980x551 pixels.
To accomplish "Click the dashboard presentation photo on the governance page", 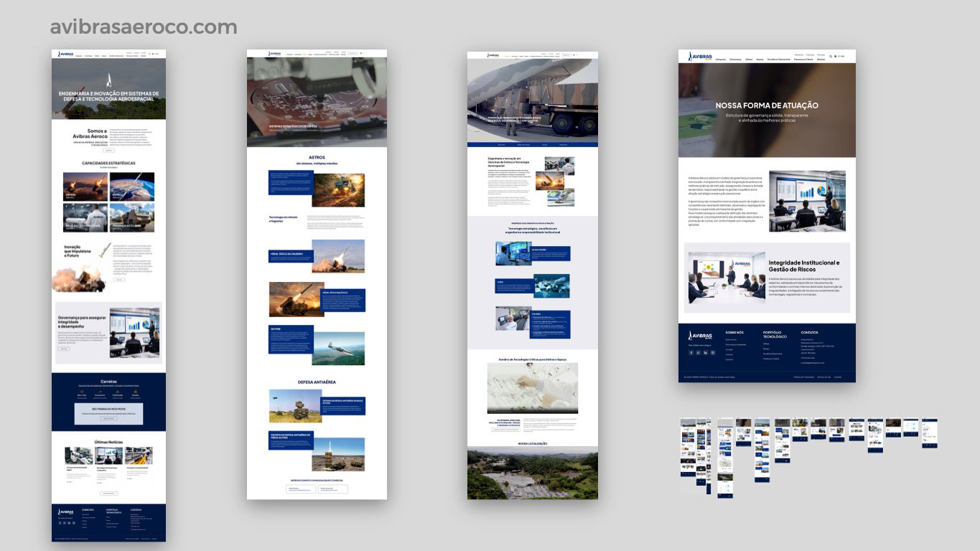I will point(807,201).
